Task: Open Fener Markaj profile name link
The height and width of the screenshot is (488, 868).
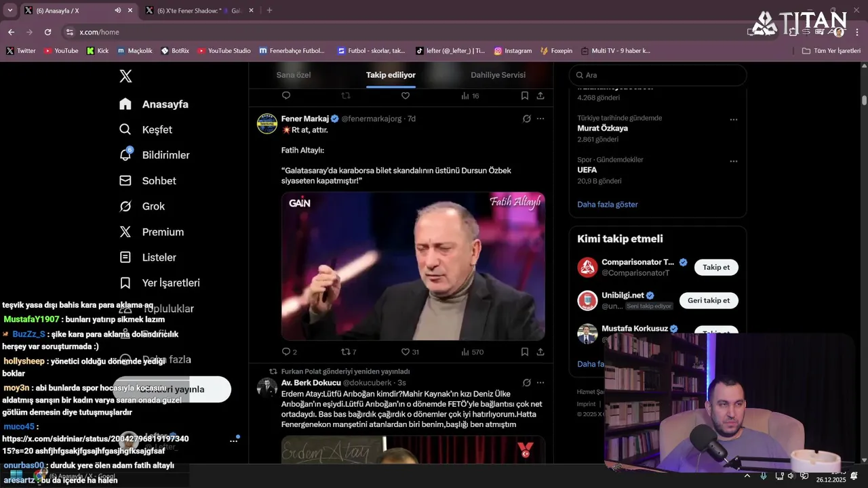Action: (304, 119)
